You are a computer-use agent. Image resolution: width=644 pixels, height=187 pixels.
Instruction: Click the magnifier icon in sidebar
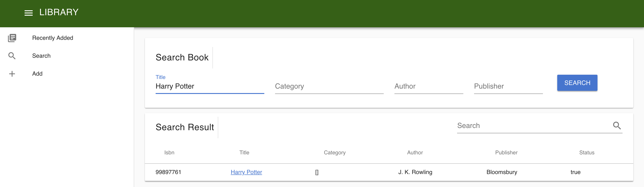tap(12, 56)
